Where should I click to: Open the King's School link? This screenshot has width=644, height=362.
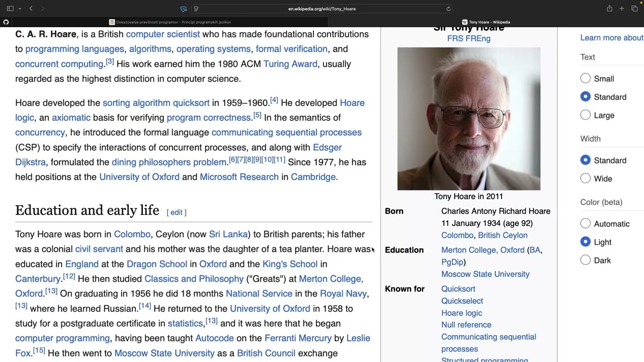click(x=290, y=264)
